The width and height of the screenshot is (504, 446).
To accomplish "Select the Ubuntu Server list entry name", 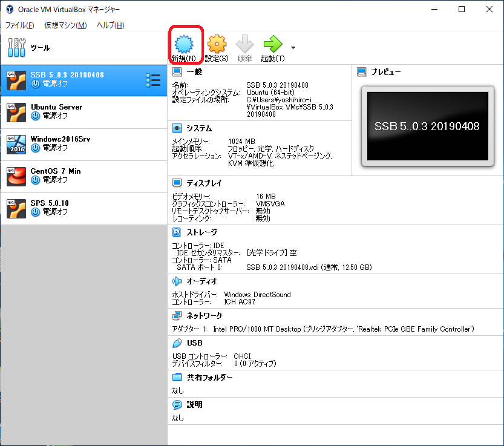I will tap(57, 107).
